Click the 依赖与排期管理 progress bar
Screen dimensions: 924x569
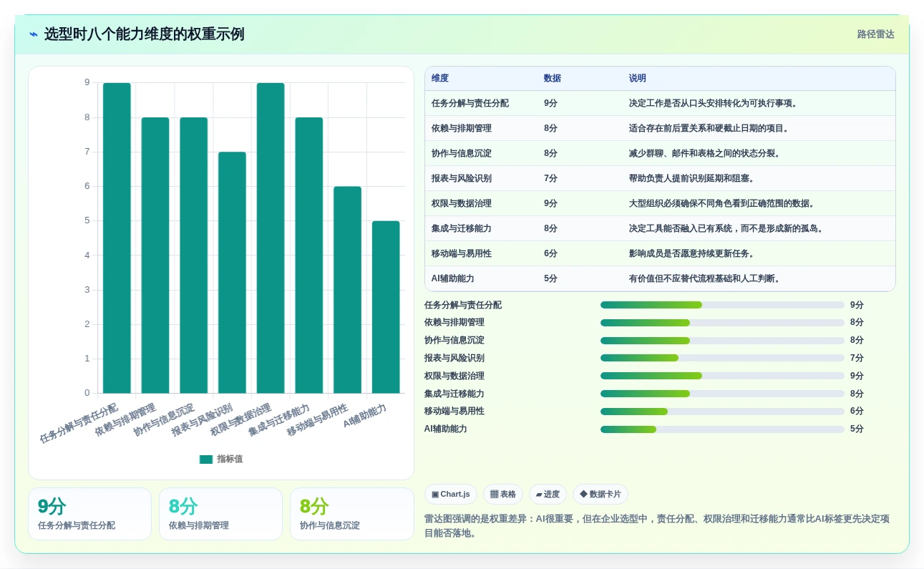(x=722, y=323)
